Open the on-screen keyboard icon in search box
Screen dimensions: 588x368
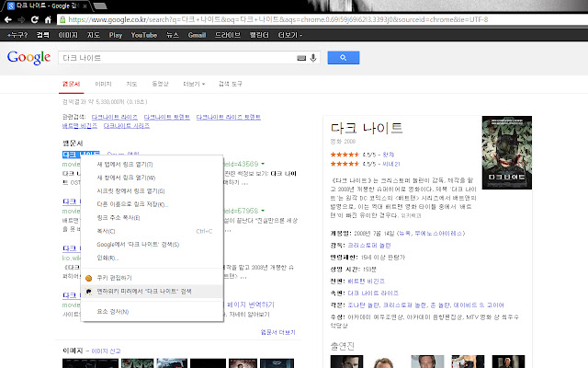(302, 58)
